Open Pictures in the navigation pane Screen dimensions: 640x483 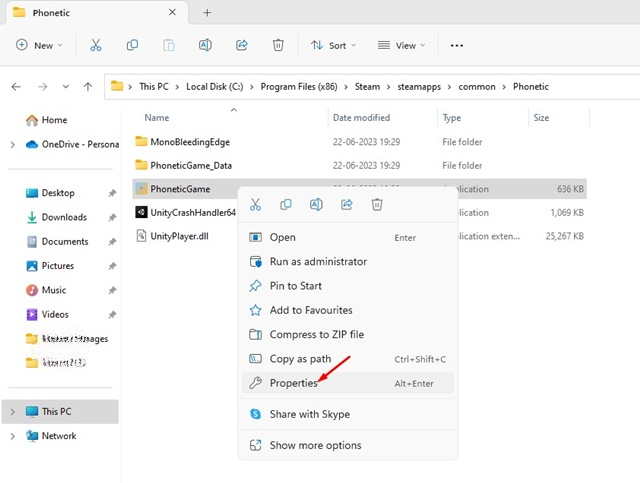click(x=49, y=266)
